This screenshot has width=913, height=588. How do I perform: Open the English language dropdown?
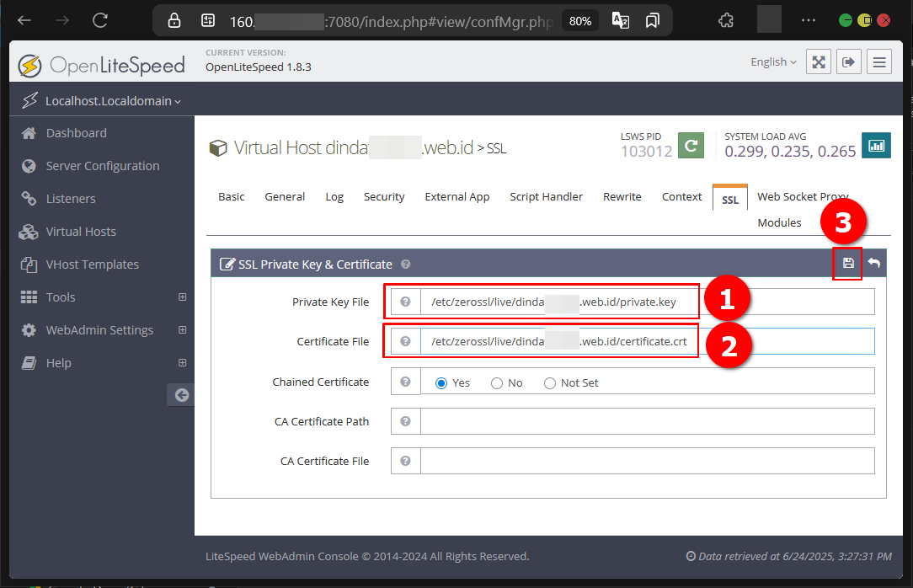pos(773,61)
